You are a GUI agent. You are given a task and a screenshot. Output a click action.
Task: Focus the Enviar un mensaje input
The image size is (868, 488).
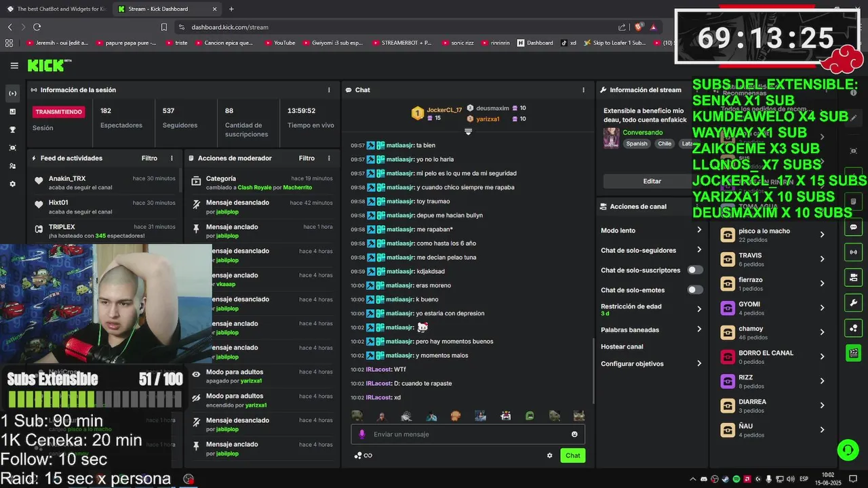click(468, 434)
